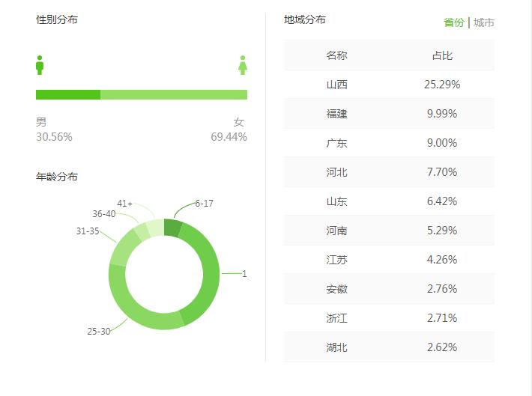Switch to the 城市 tab
The image size is (532, 396).
(x=484, y=22)
